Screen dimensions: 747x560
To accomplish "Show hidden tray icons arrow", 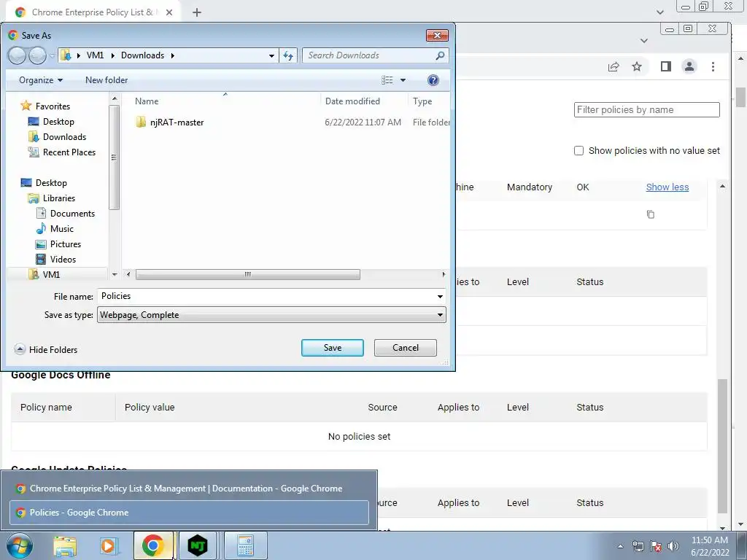I will tap(620, 547).
